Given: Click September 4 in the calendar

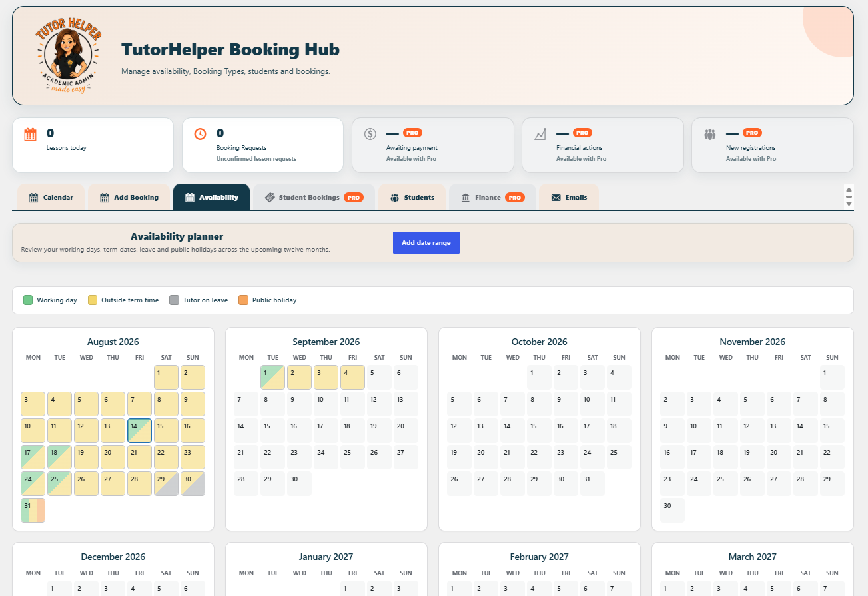Looking at the screenshot, I should click(352, 378).
